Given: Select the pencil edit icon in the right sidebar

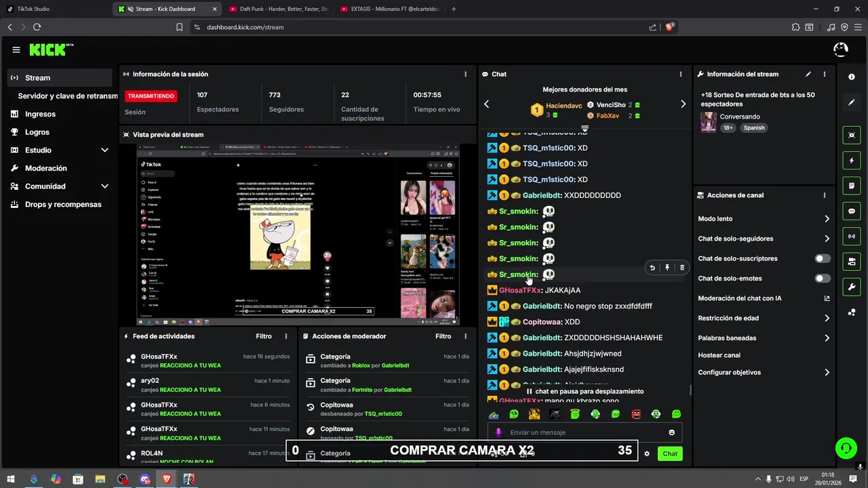Looking at the screenshot, I should point(852,102).
